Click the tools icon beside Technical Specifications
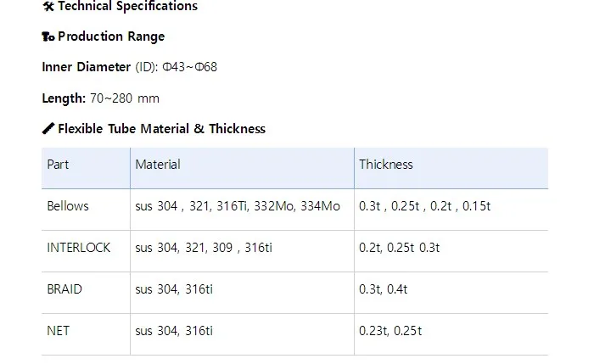This screenshot has height=364, width=611. point(48,7)
